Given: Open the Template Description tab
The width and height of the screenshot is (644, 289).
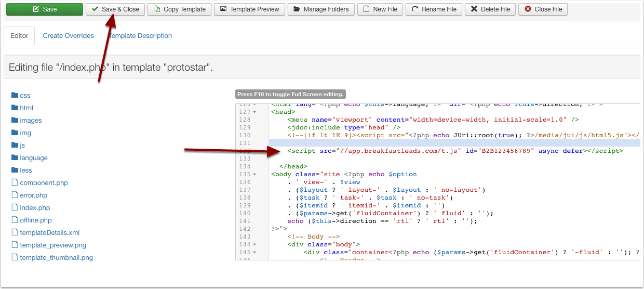Looking at the screenshot, I should coord(140,36).
